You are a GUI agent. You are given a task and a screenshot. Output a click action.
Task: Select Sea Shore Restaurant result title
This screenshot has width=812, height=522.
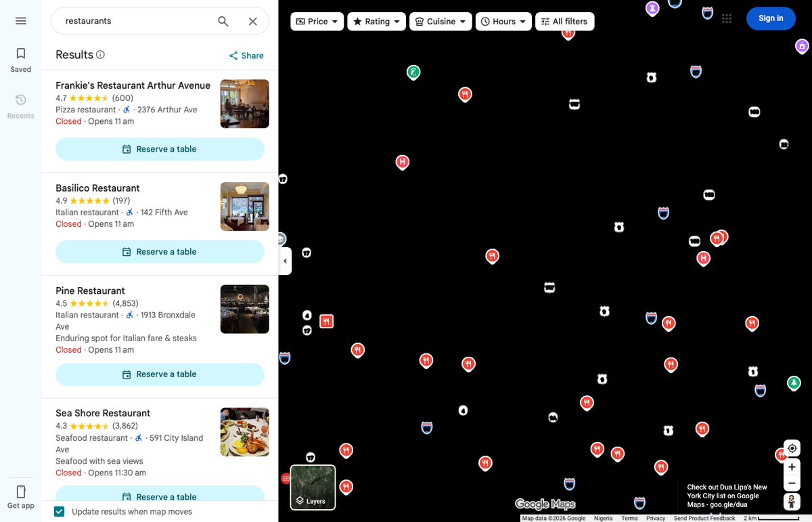coord(103,413)
